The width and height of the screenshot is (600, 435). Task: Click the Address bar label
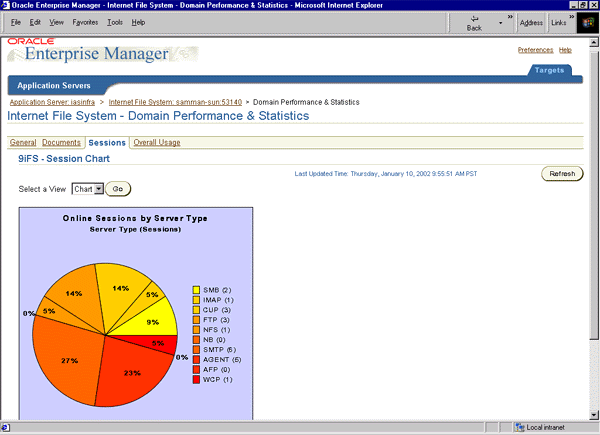tap(531, 23)
